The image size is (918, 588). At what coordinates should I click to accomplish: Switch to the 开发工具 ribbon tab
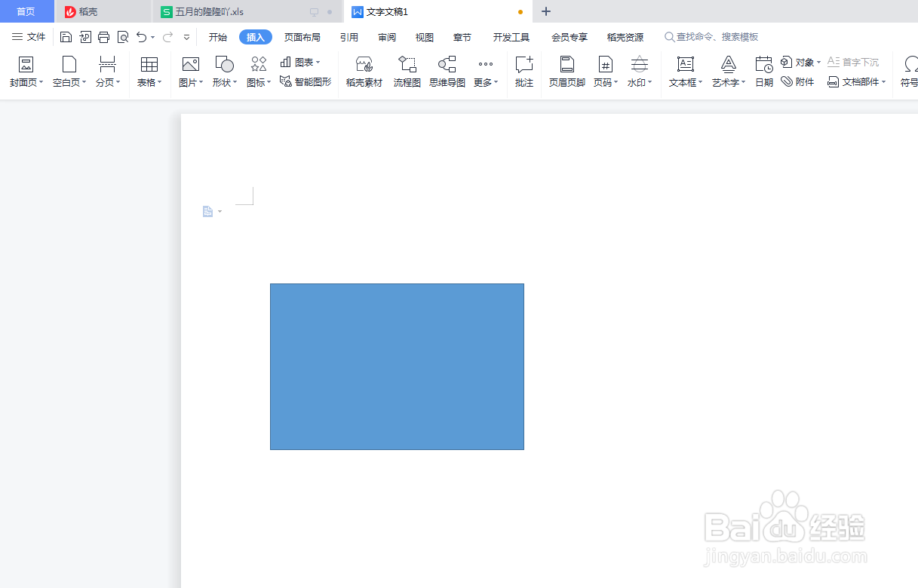[x=511, y=37]
